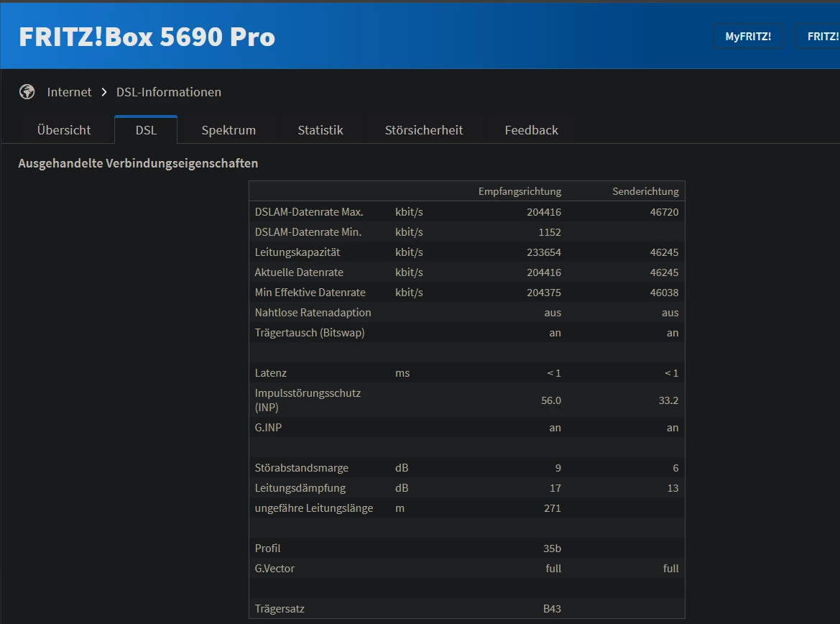Select the DSLAM-Datenrate Min. row label
The image size is (840, 624).
(308, 232)
